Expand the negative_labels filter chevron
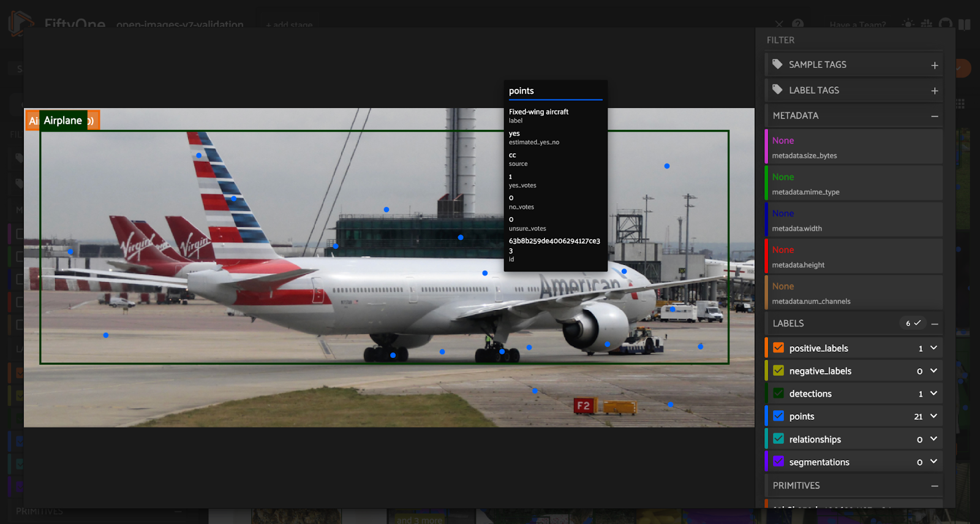 (x=933, y=370)
